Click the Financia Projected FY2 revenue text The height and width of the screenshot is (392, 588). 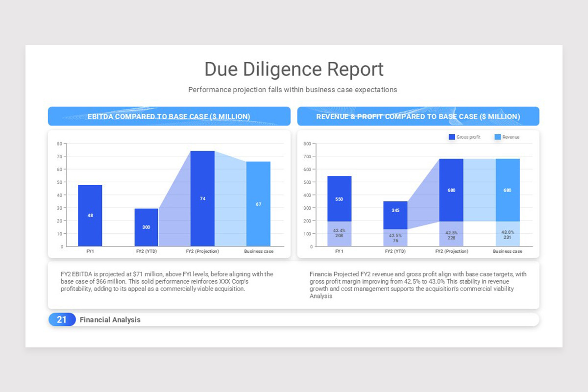coord(417,284)
